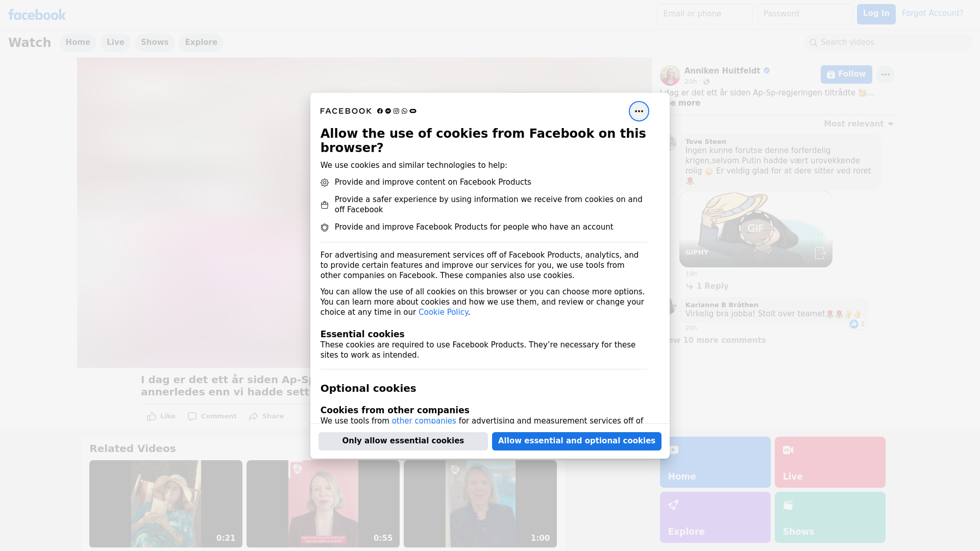Select the Live tab

115,42
